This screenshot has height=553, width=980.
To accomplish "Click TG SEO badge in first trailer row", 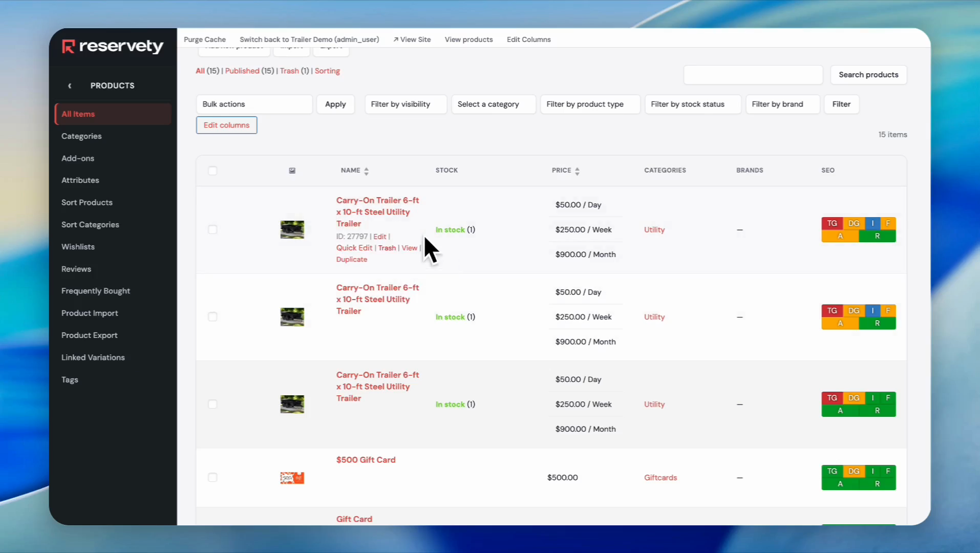I will pos(832,223).
